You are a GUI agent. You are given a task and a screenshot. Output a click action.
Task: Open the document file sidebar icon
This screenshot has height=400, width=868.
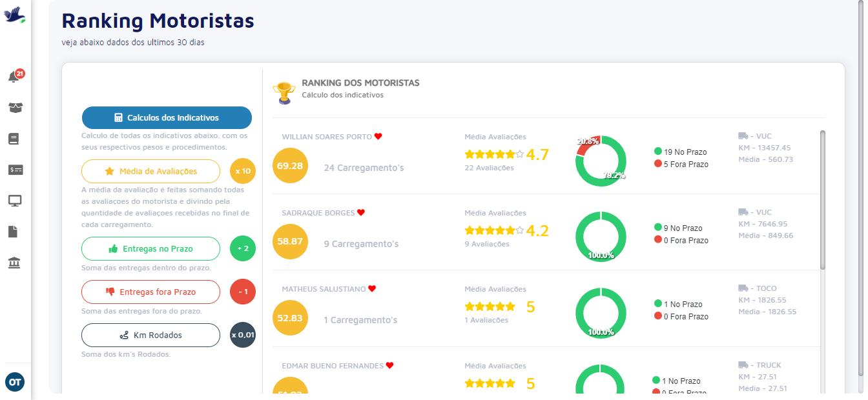[13, 232]
